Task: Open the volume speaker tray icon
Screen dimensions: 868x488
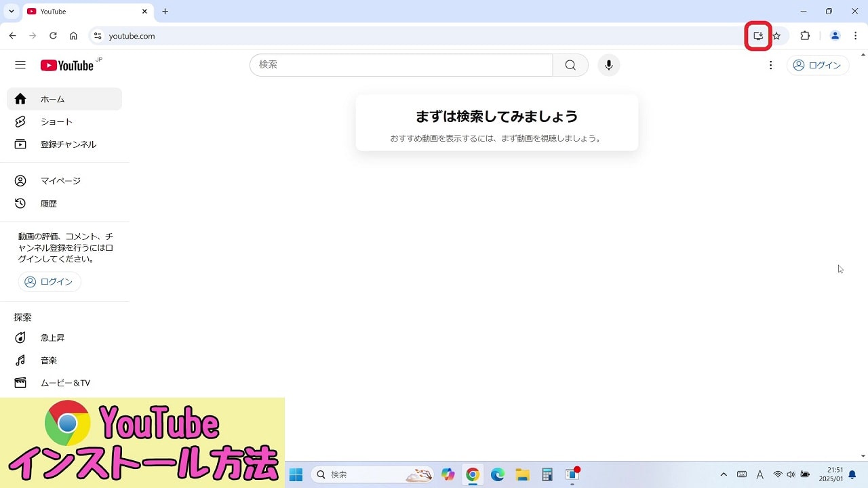Action: [791, 474]
